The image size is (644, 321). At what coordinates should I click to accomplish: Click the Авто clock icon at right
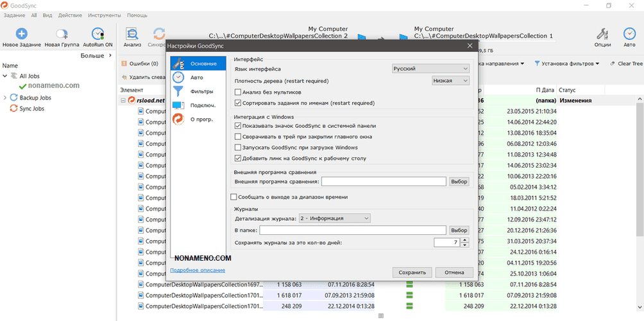[x=629, y=35]
